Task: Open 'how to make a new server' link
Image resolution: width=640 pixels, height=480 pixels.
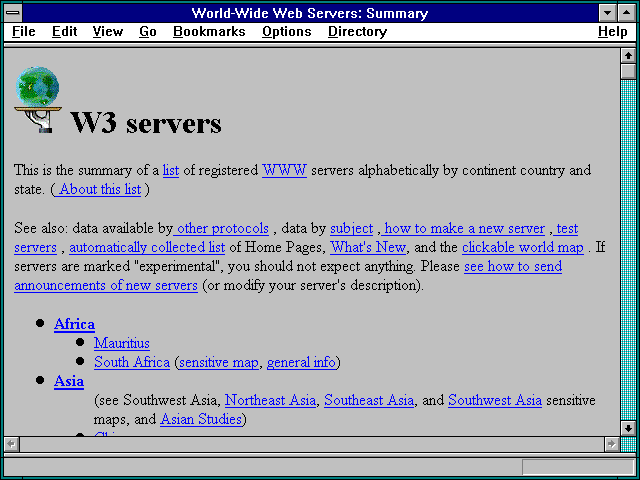Action: [463, 228]
